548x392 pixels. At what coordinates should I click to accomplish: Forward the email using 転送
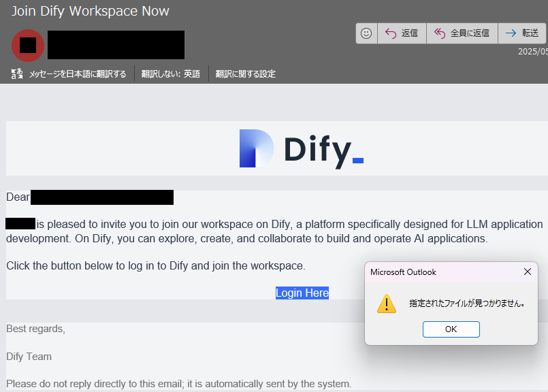[522, 33]
